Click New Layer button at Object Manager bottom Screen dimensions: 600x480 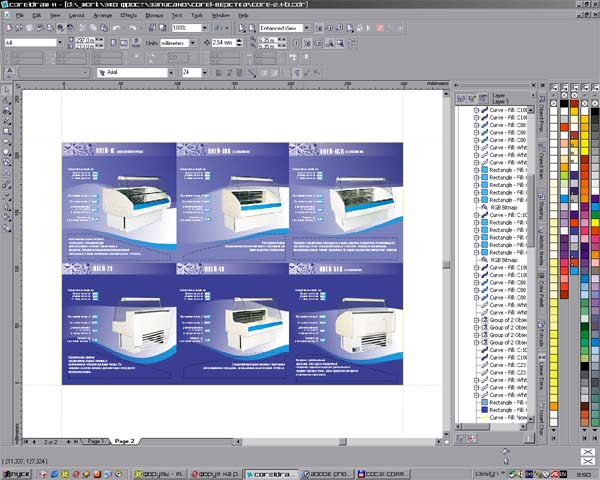[460, 438]
